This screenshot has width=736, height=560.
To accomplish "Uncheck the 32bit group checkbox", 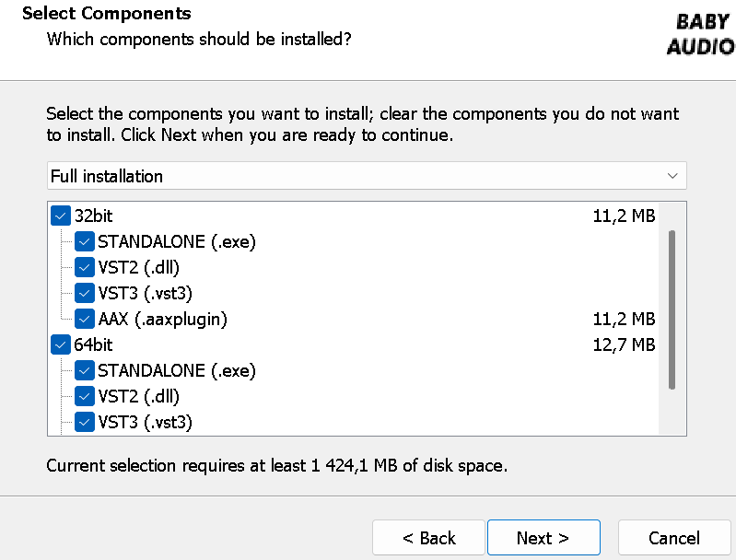I will tap(61, 216).
